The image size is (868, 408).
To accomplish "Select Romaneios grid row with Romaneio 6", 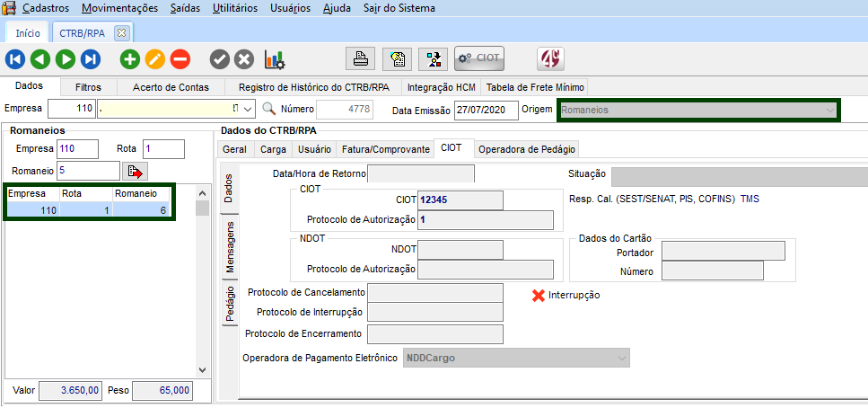I will [89, 210].
